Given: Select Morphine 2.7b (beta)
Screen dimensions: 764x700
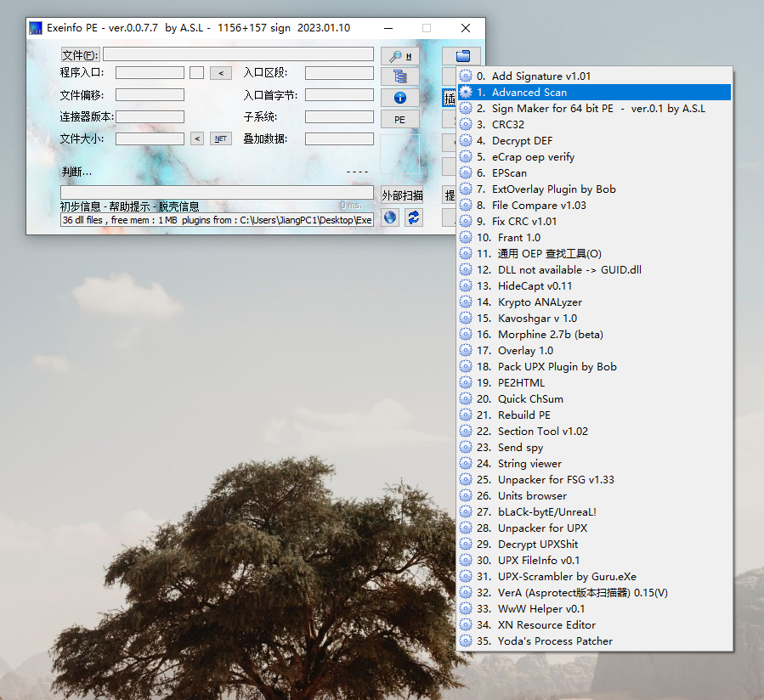Looking at the screenshot, I should (594, 334).
